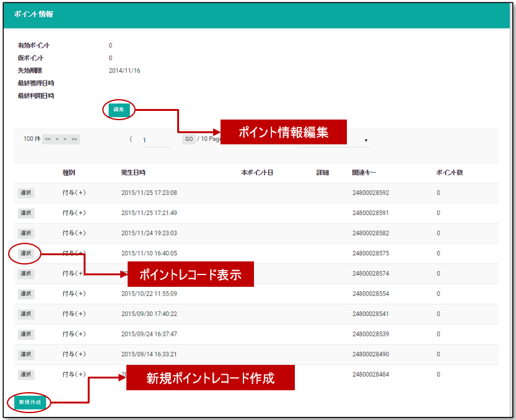Click the 新規作成 button at bottom
516x420 pixels.
30,402
